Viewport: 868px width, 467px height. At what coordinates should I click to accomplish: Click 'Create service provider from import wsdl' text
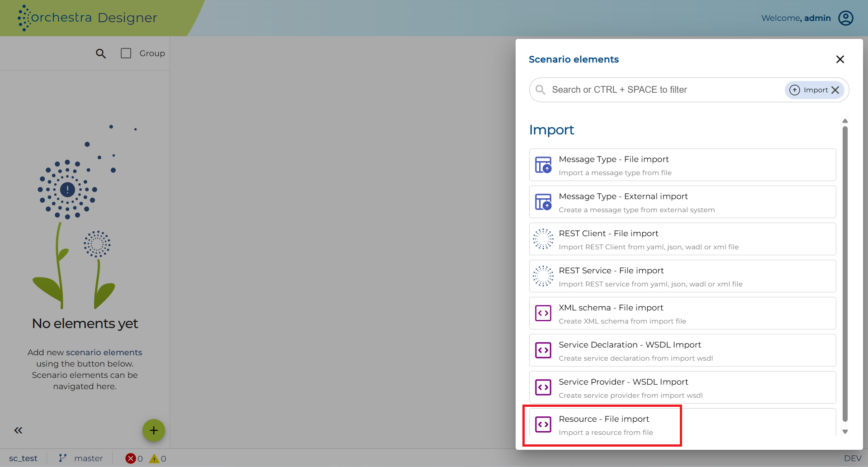point(631,396)
